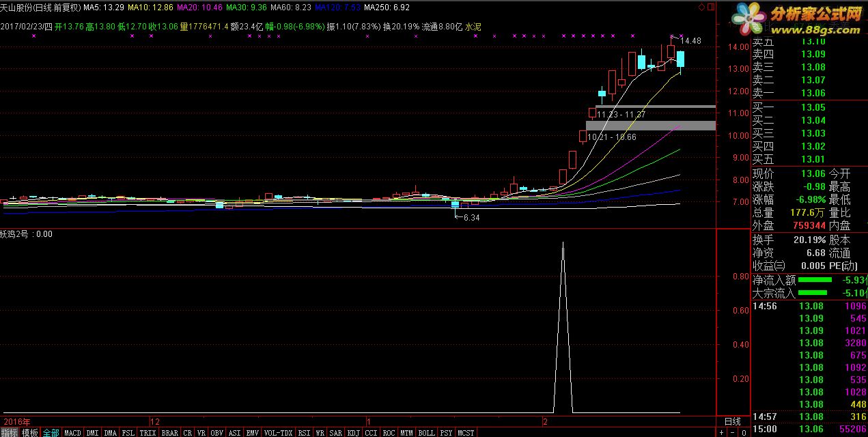Open the CR indicator tab

click(x=188, y=433)
